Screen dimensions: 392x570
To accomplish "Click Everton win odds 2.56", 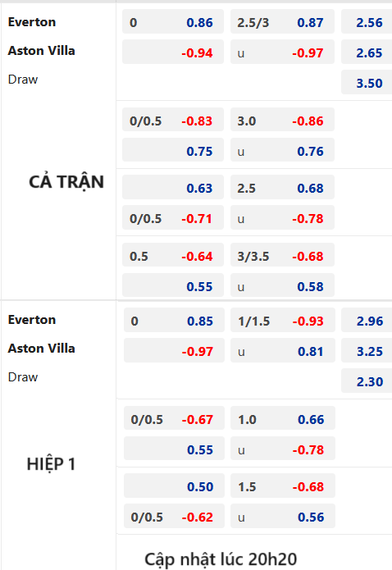I will click(367, 22).
